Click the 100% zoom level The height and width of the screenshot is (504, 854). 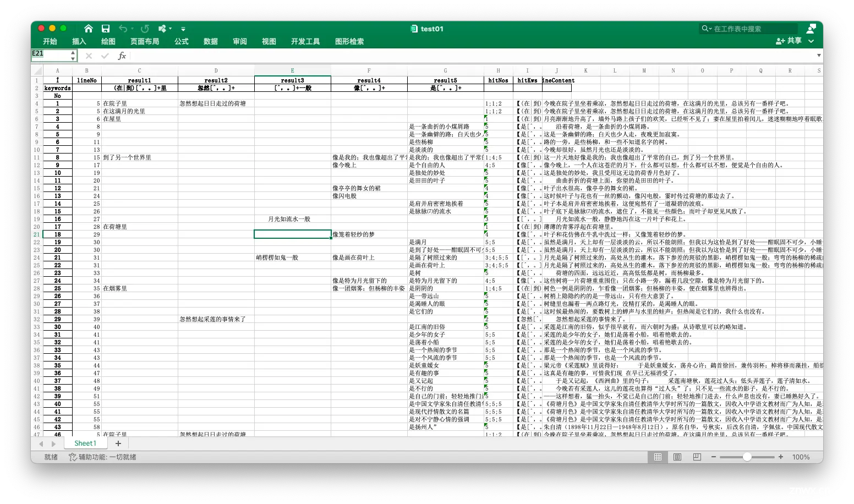[x=801, y=457]
